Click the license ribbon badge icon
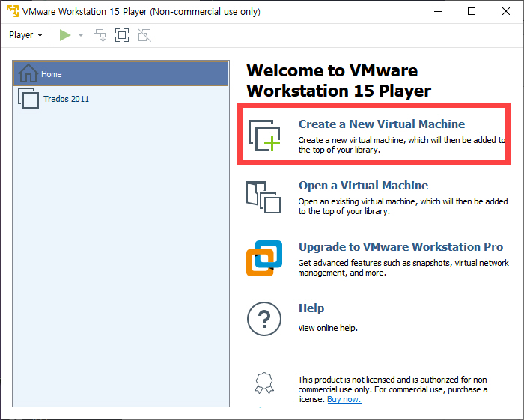 pyautogui.click(x=264, y=383)
